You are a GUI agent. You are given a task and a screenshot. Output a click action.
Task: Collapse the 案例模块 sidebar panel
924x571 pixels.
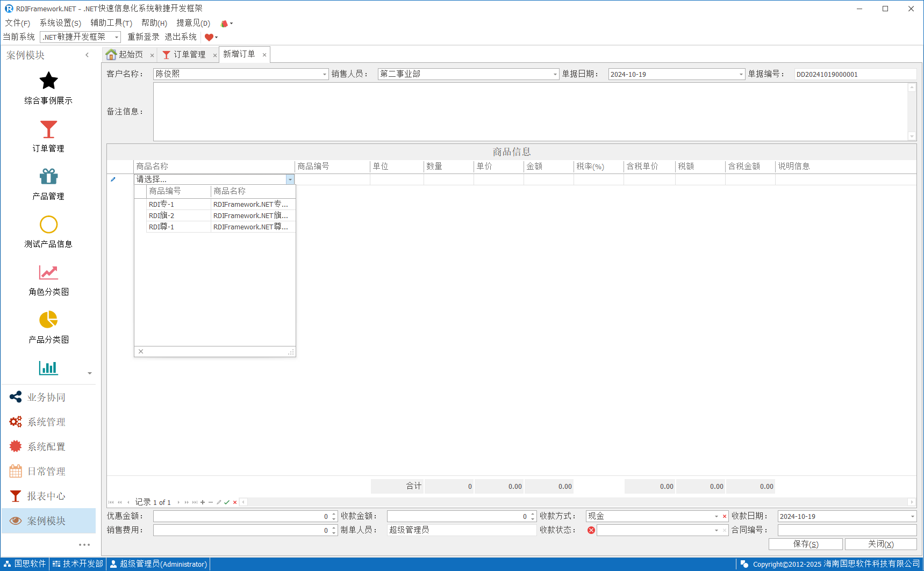(x=87, y=55)
